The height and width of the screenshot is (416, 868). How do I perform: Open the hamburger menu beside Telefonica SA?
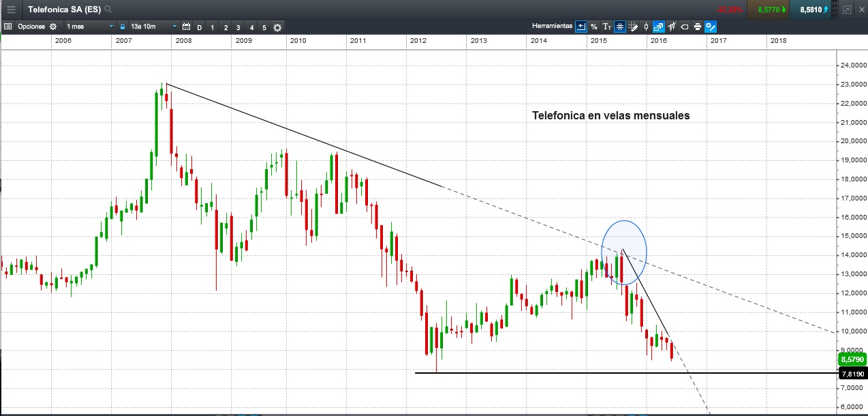11,10
